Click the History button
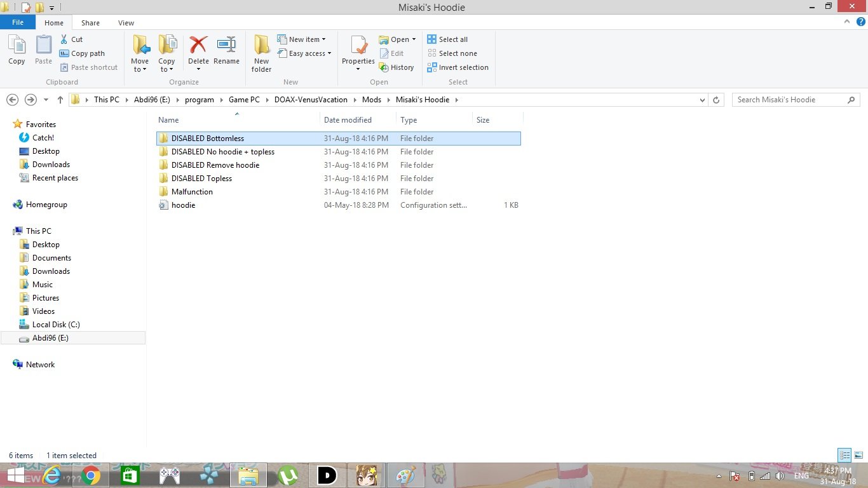This screenshot has height=488, width=868. tap(397, 67)
